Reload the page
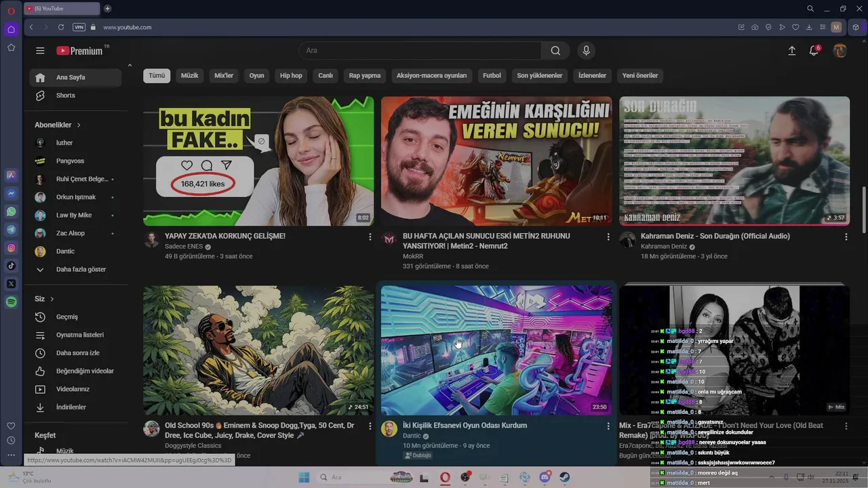The width and height of the screenshot is (868, 488). [x=61, y=27]
